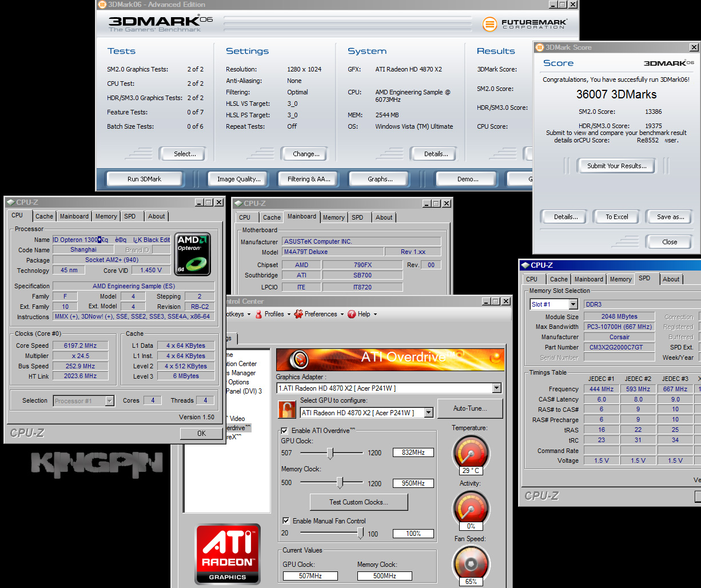
Task: Open Mainboard tab in right CPU-Z window
Action: (589, 279)
